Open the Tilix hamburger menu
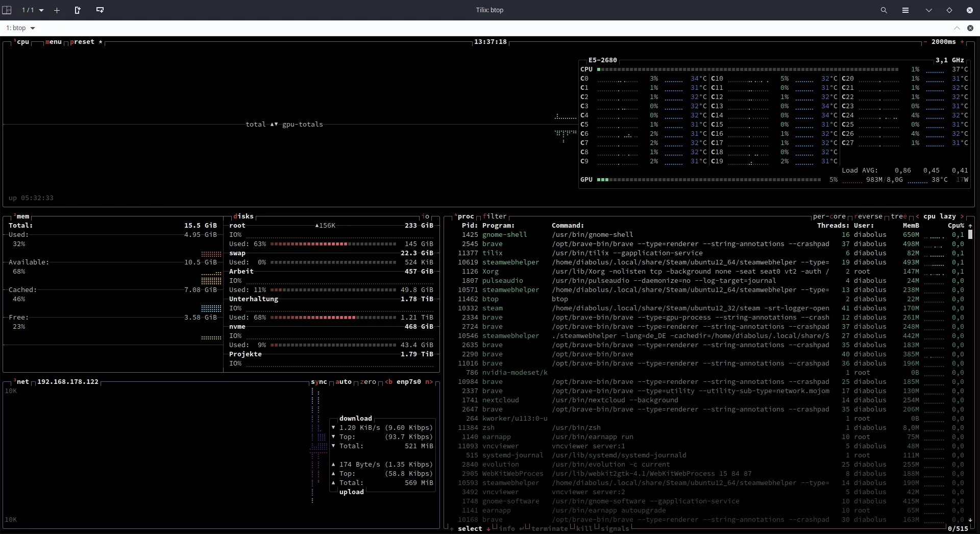Viewport: 980px width, 534px height. click(x=905, y=10)
